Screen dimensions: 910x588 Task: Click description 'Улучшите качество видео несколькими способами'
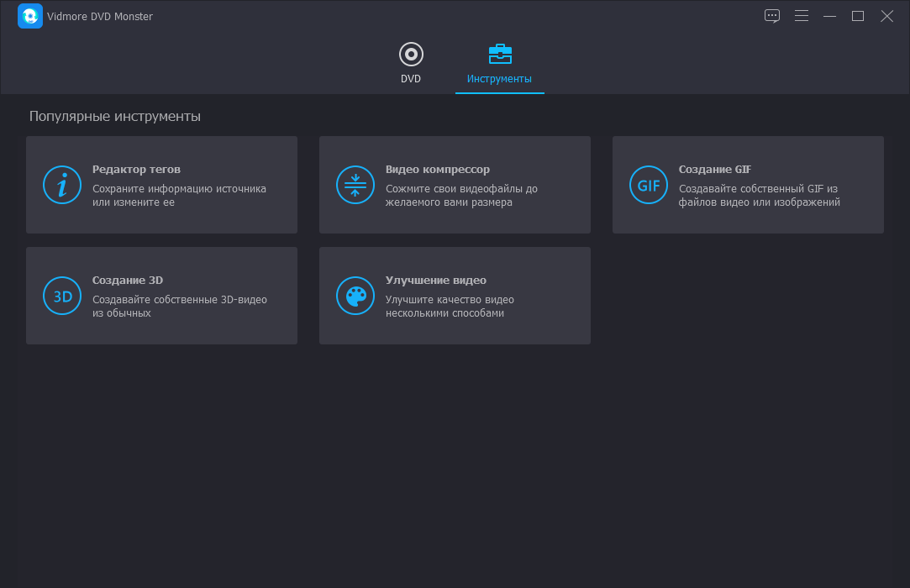coord(450,307)
